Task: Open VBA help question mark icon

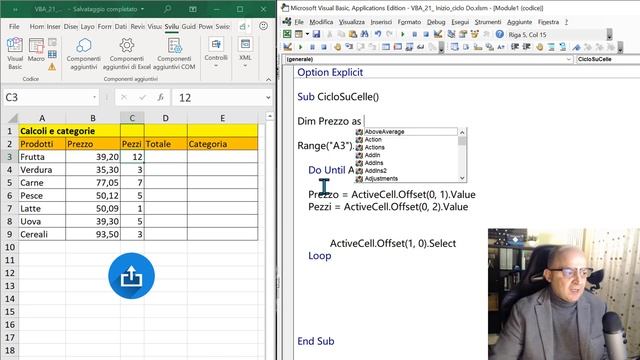Action: 499,34
